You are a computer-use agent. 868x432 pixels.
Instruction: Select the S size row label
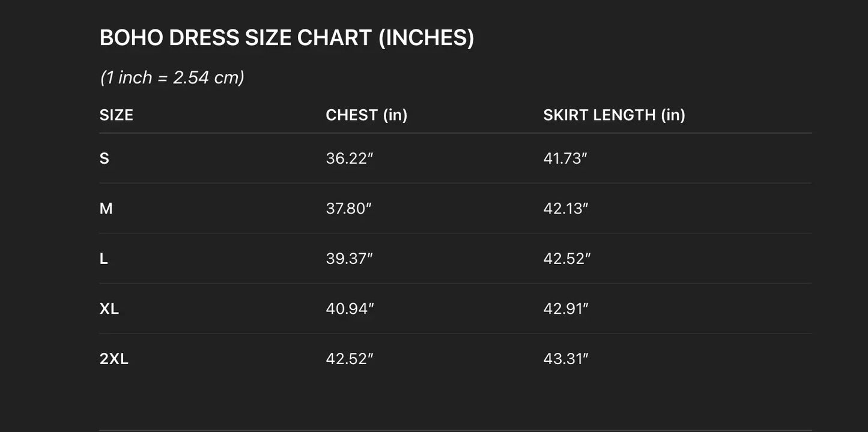click(105, 158)
